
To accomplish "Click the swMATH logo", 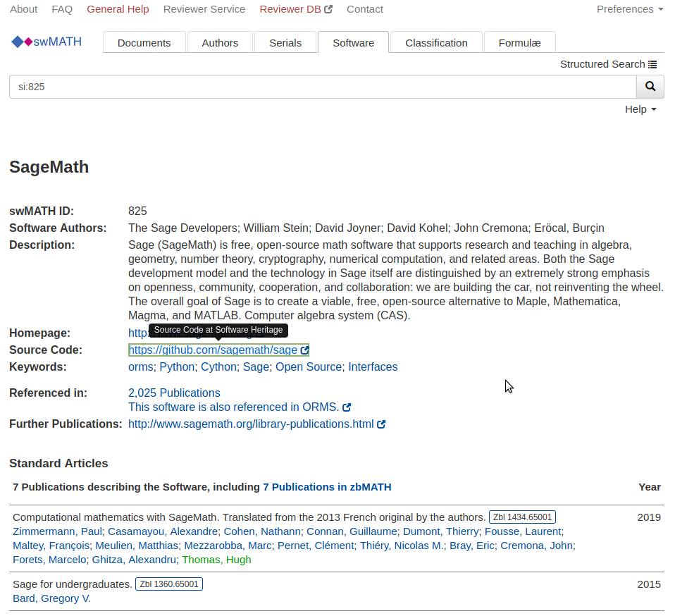I will pos(47,42).
